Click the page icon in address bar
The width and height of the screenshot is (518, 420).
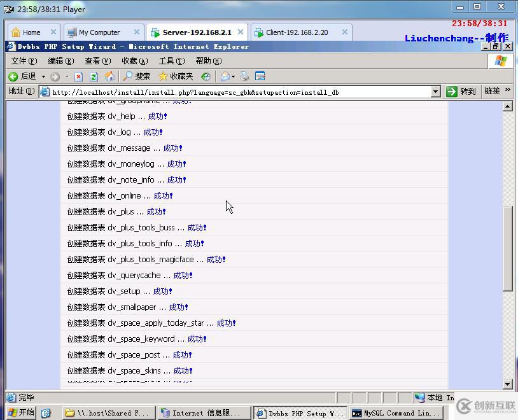click(x=45, y=92)
